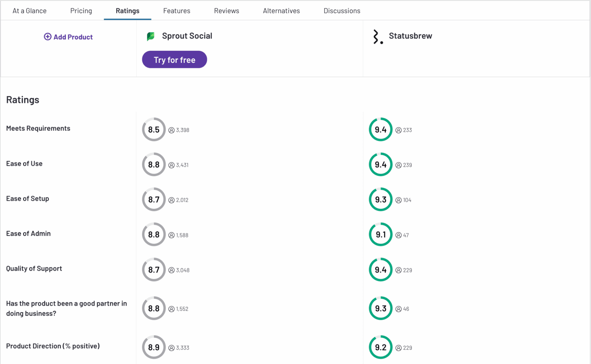This screenshot has width=591, height=364.
Task: Click Sprout Social 8.5 Meets Requirements gauge
Action: pos(154,129)
